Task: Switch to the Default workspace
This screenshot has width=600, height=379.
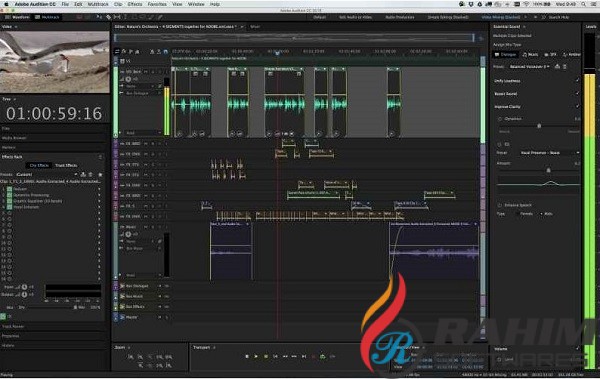Action: 320,17
